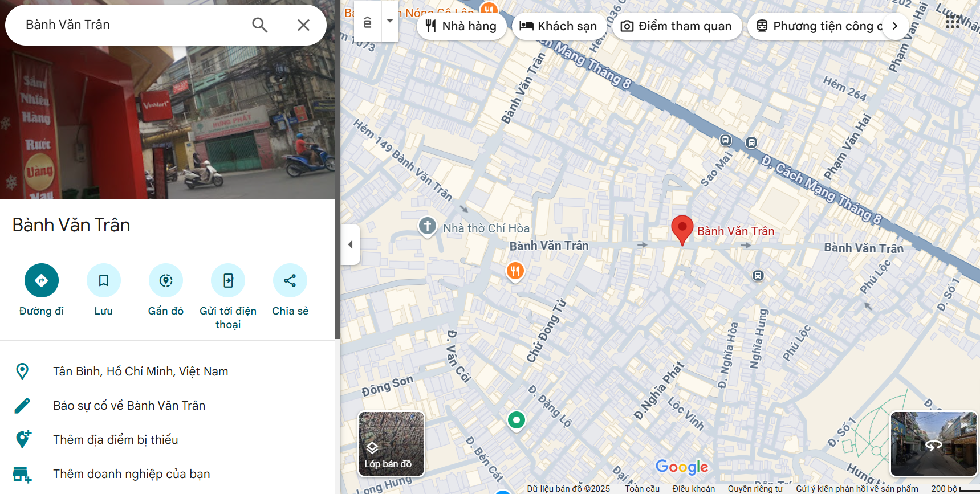Click the Hẻm 149 Bành Văn Trân label
980x494 pixels.
403,160
